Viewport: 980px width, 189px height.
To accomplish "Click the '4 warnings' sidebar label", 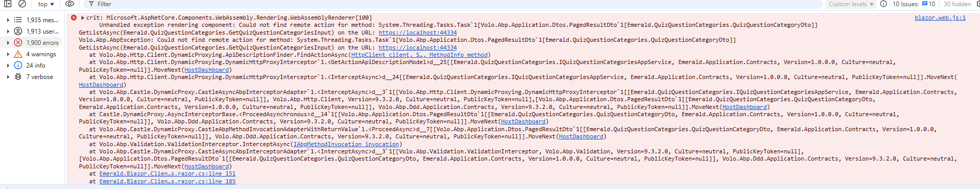I will click(41, 54).
